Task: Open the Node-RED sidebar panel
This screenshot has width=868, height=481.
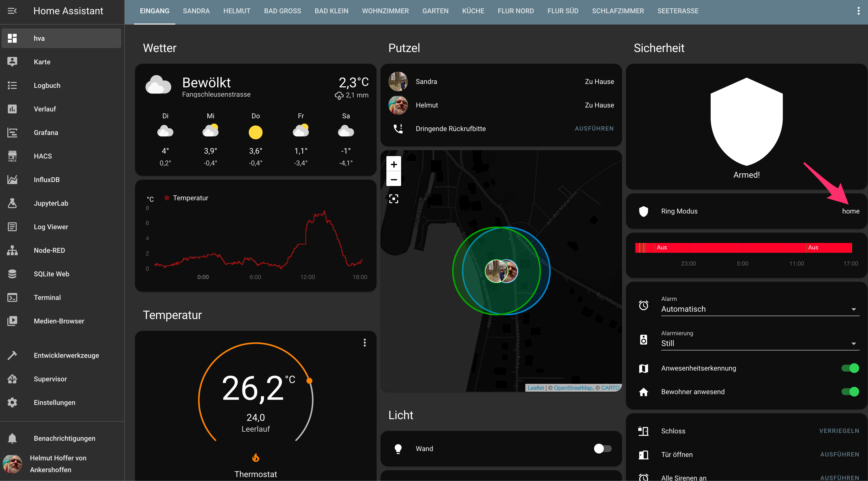Action: click(49, 250)
